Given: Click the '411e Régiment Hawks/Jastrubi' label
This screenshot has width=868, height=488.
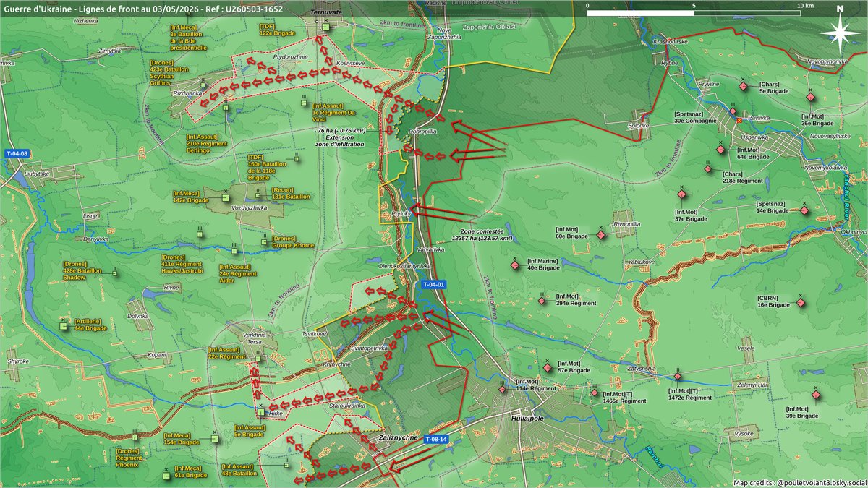Looking at the screenshot, I should (182, 264).
